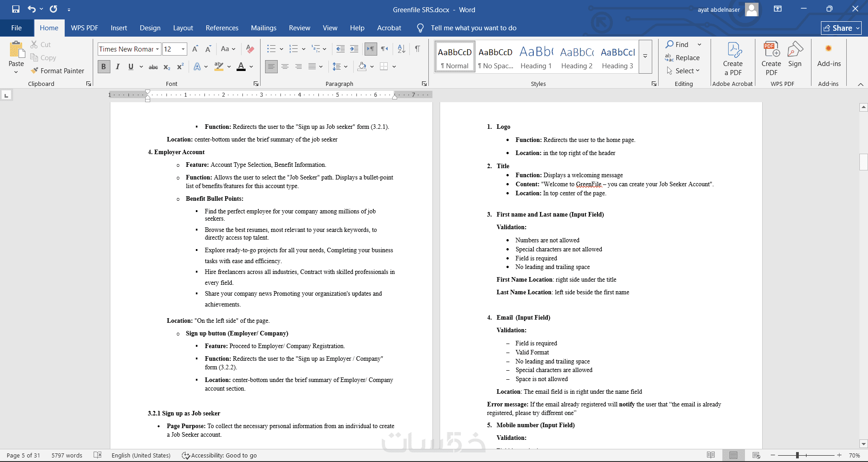This screenshot has width=868, height=462.
Task: Switch to the Design tab
Action: (x=150, y=28)
